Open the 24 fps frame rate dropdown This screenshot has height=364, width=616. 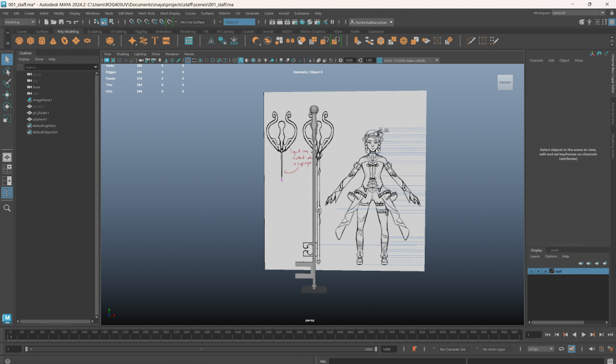coord(541,349)
